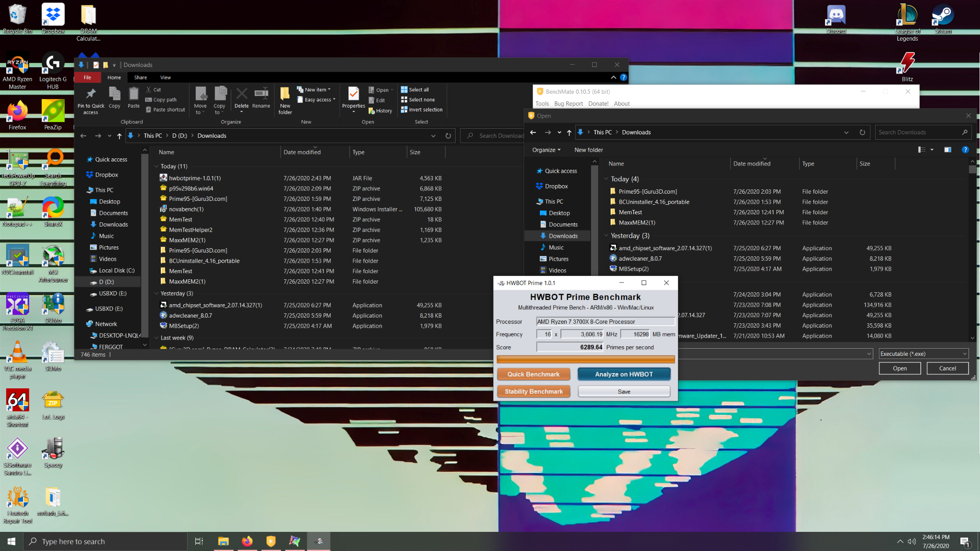Click Invert selection in ribbon
The height and width of the screenshot is (551, 980).
[422, 110]
